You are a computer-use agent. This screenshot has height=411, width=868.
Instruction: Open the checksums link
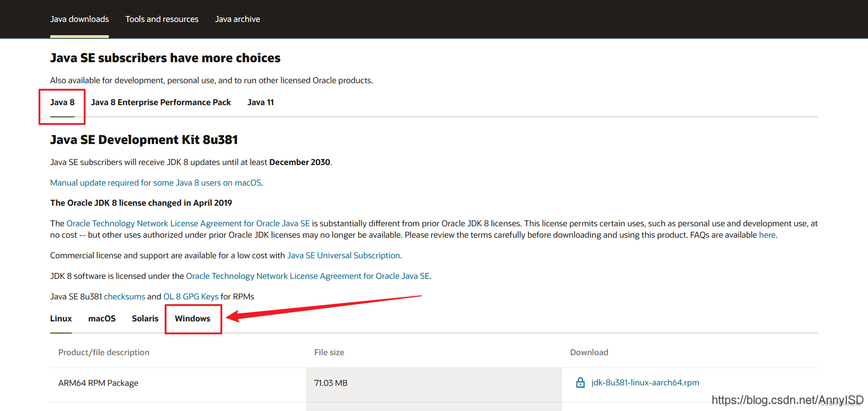pos(124,297)
